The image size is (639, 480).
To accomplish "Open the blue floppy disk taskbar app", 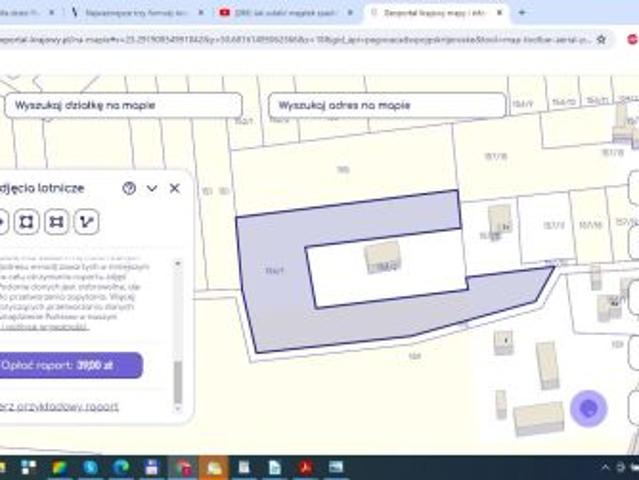I will tap(152, 467).
